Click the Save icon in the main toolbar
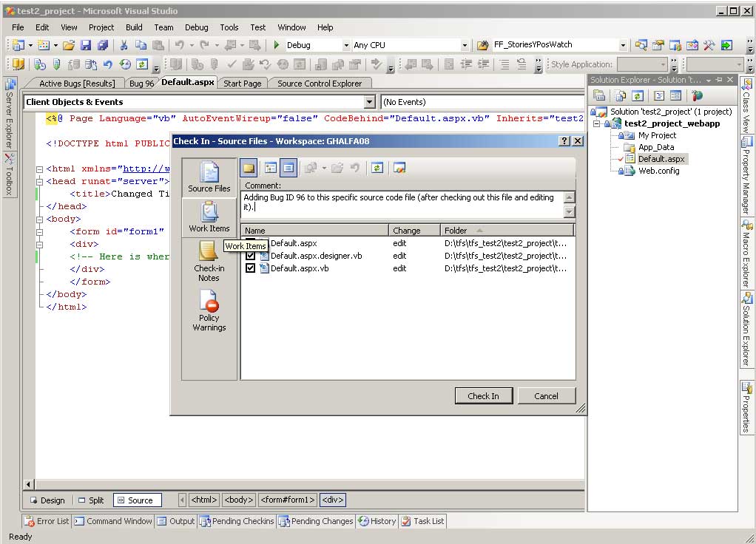This screenshot has height=544, width=756. click(86, 45)
